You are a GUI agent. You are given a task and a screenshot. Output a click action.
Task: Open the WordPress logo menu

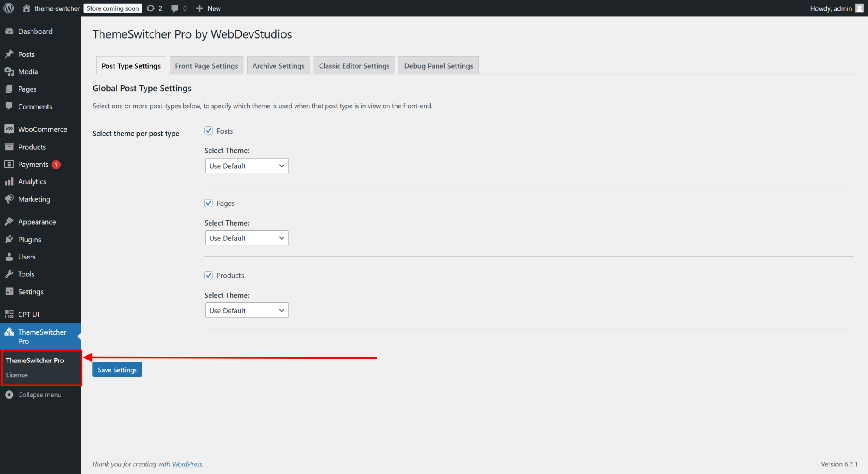coord(8,8)
